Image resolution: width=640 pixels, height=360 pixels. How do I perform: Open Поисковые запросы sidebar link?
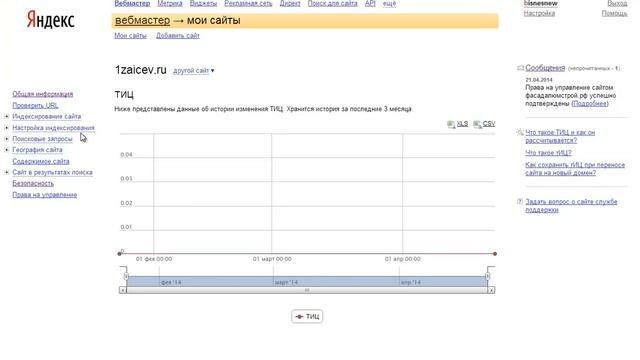point(42,139)
